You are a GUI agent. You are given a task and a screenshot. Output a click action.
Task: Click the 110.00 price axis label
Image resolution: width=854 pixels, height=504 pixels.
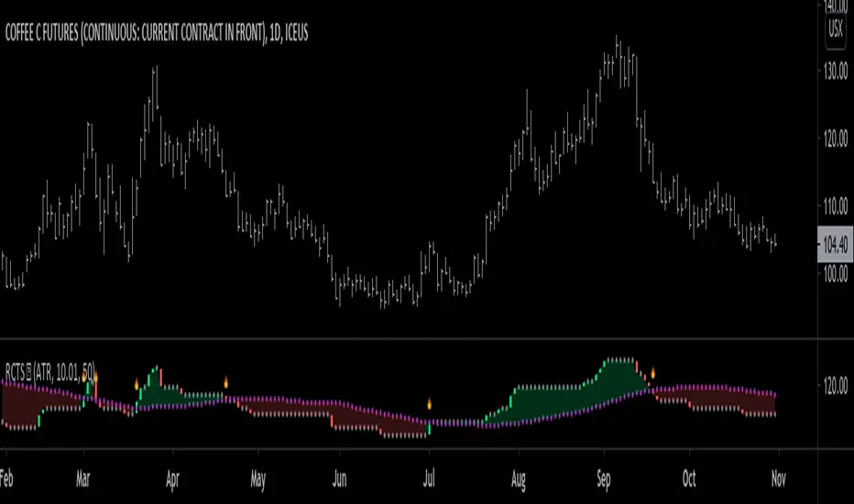(834, 207)
